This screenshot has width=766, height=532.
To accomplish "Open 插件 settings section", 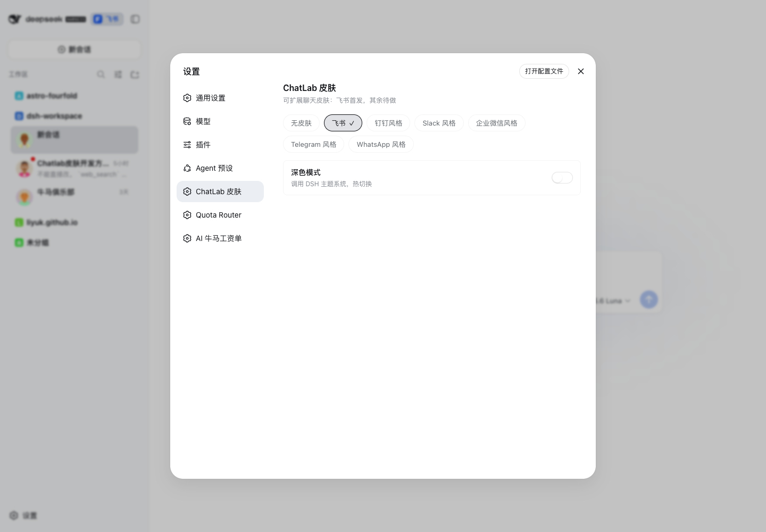I will (220, 145).
